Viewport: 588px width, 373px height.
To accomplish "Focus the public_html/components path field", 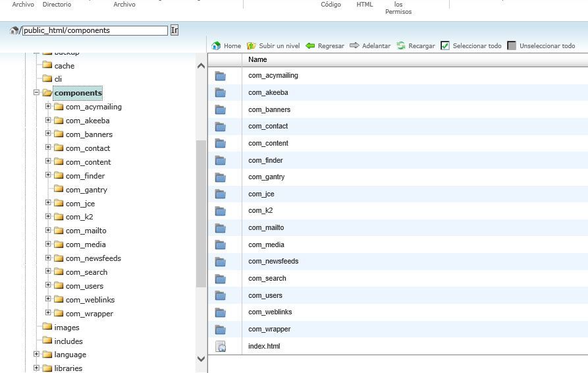I will (x=95, y=30).
